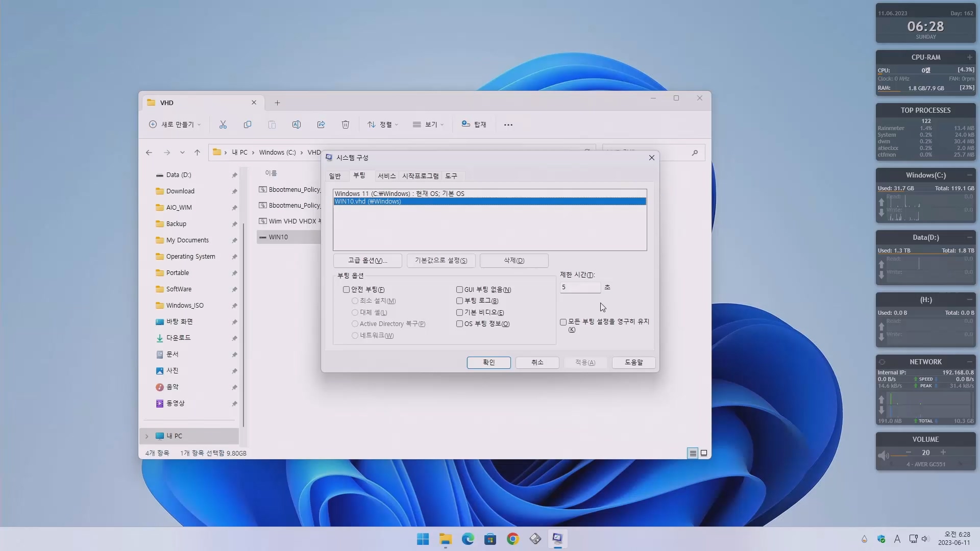
Task: Increase volume with plus in VOLUME widget
Action: [x=943, y=452]
